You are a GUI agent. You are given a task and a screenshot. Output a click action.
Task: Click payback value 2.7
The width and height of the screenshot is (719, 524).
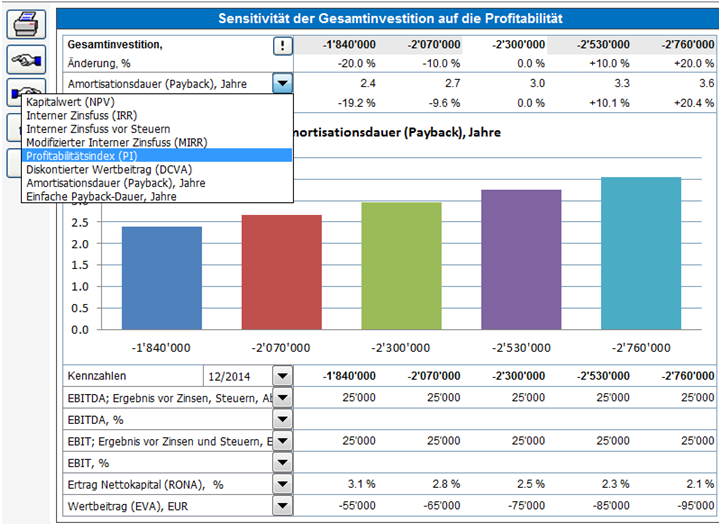453,83
